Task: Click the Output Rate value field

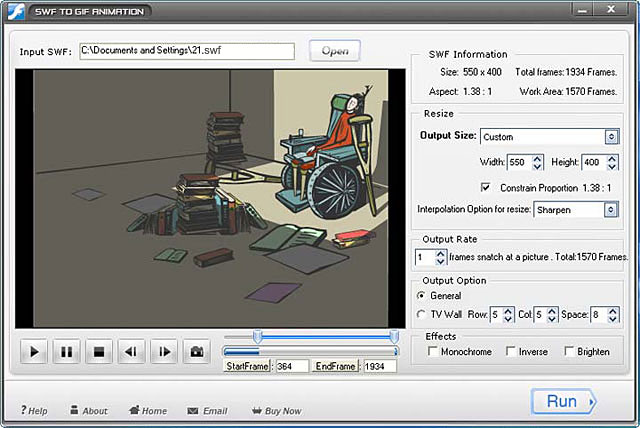Action: pyautogui.click(x=425, y=257)
